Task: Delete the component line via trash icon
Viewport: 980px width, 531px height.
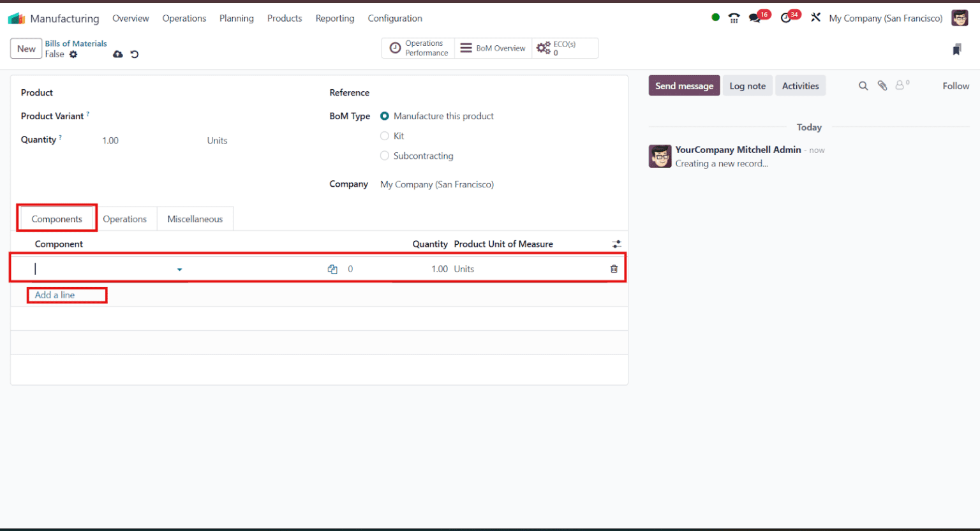Action: [x=614, y=268]
